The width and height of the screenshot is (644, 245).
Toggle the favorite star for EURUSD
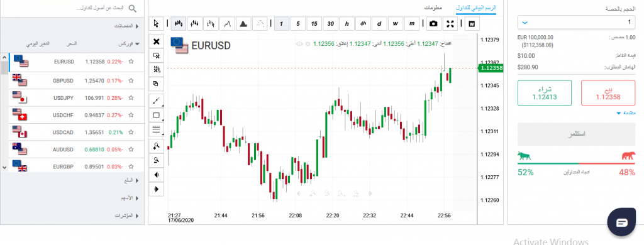(x=131, y=62)
